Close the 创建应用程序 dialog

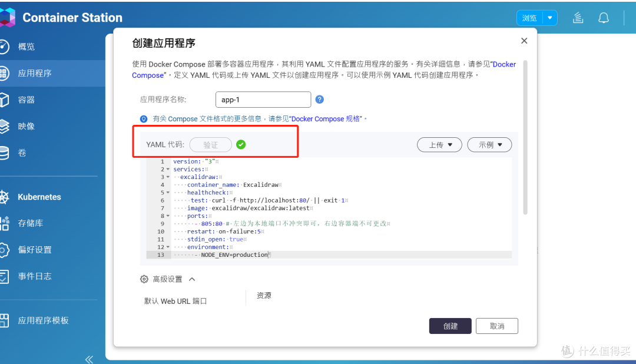(x=524, y=41)
